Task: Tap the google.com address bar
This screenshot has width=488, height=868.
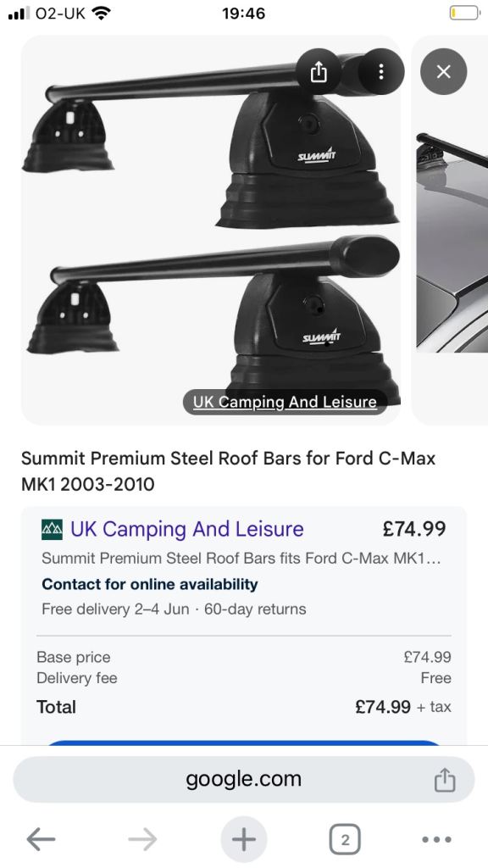Action: [244, 778]
